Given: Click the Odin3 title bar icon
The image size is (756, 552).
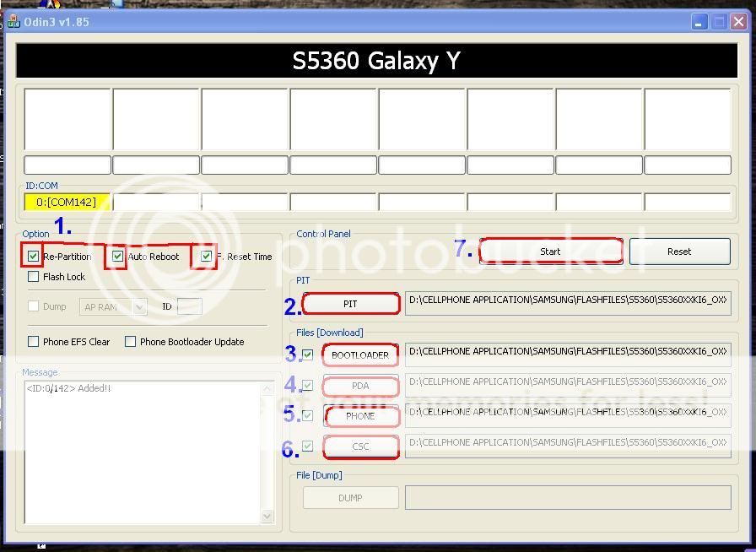Looking at the screenshot, I should click(13, 22).
